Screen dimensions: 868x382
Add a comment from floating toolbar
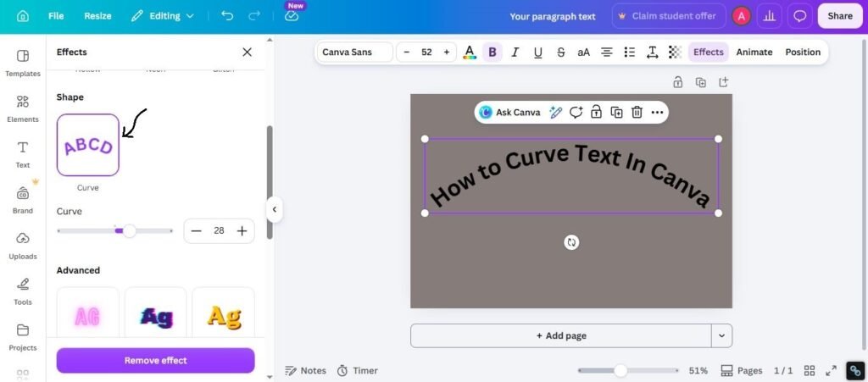tap(576, 112)
